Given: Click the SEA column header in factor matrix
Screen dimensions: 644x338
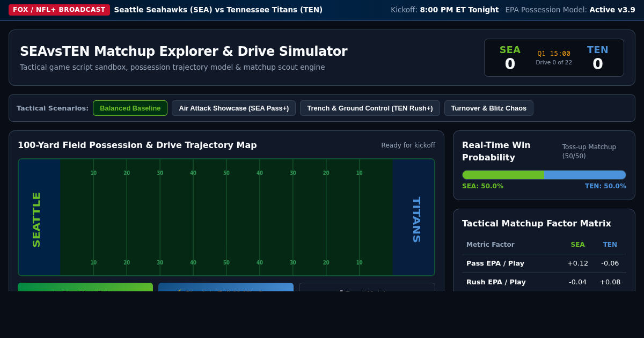Looking at the screenshot, I should (577, 245).
